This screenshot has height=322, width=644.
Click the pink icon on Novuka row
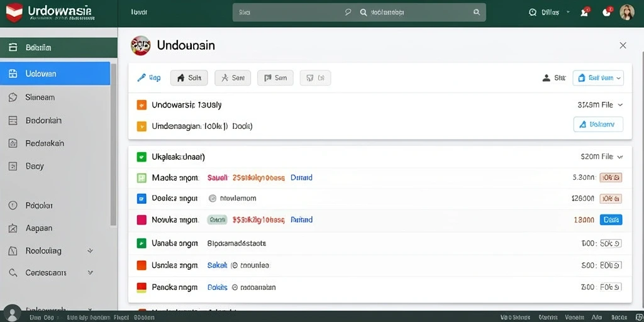point(142,219)
